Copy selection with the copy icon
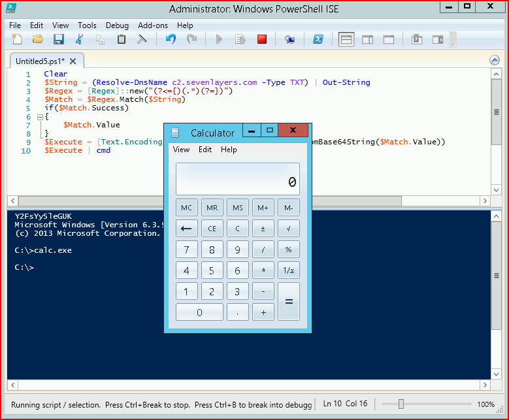509x420 pixels. click(101, 39)
